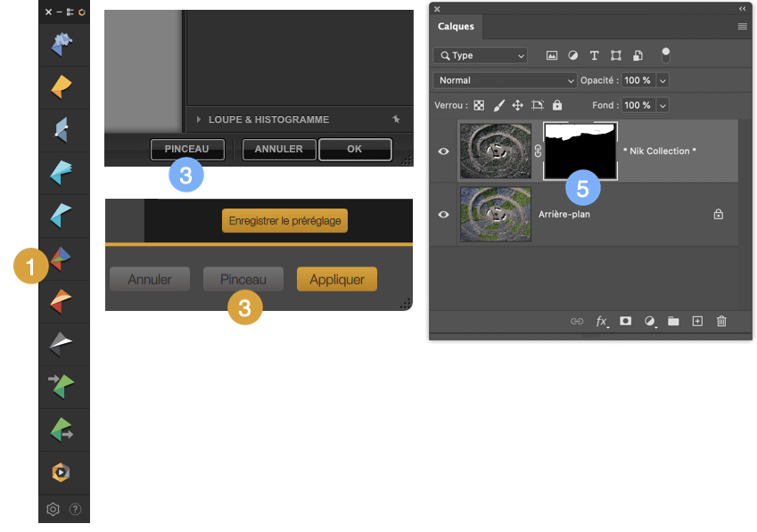Toggle artboard auto-nesting lock
This screenshot has height=532, width=757.
(538, 106)
